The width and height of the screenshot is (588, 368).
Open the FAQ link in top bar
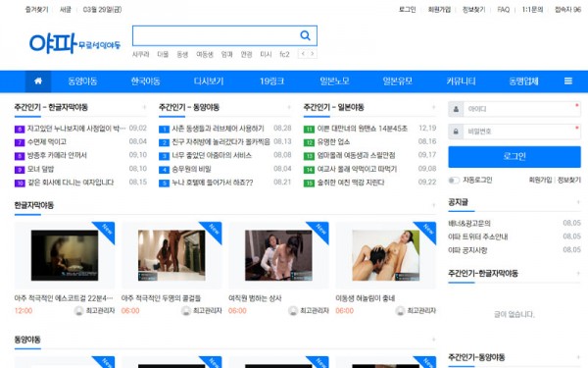(x=504, y=10)
